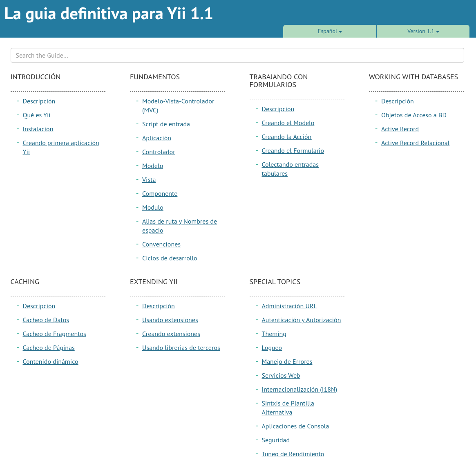Open Descripción link under Introducción
476x464 pixels.
[x=39, y=101]
